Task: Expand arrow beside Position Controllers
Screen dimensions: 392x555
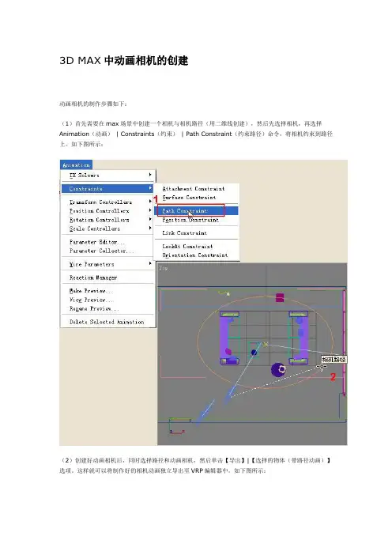Action: 150,210
